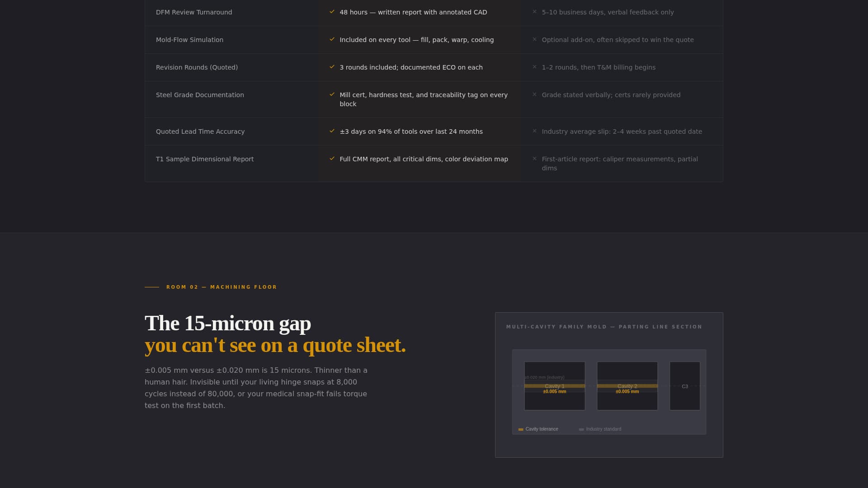This screenshot has height=488, width=868.
Task: Collapse the DFM Review Turnaround table row
Action: point(193,12)
